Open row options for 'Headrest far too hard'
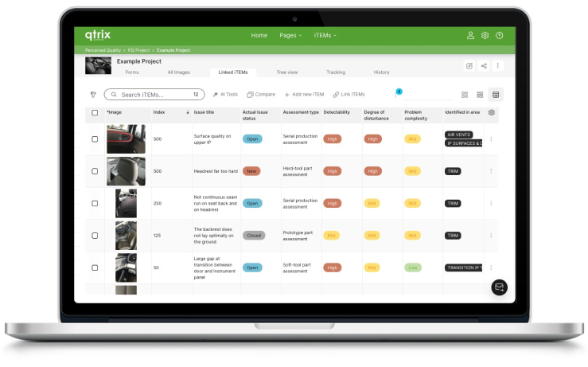The width and height of the screenshot is (588, 367). coord(491,171)
